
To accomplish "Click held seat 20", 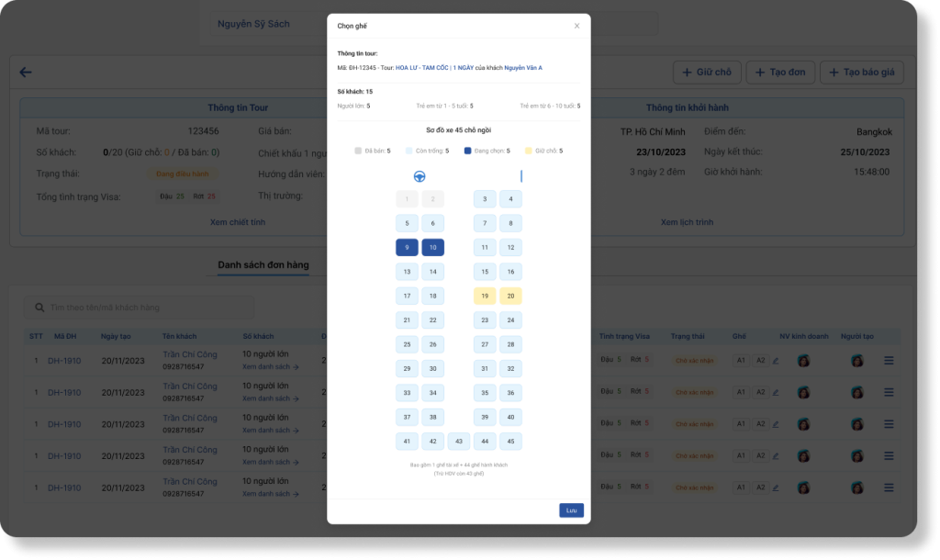I will (510, 296).
